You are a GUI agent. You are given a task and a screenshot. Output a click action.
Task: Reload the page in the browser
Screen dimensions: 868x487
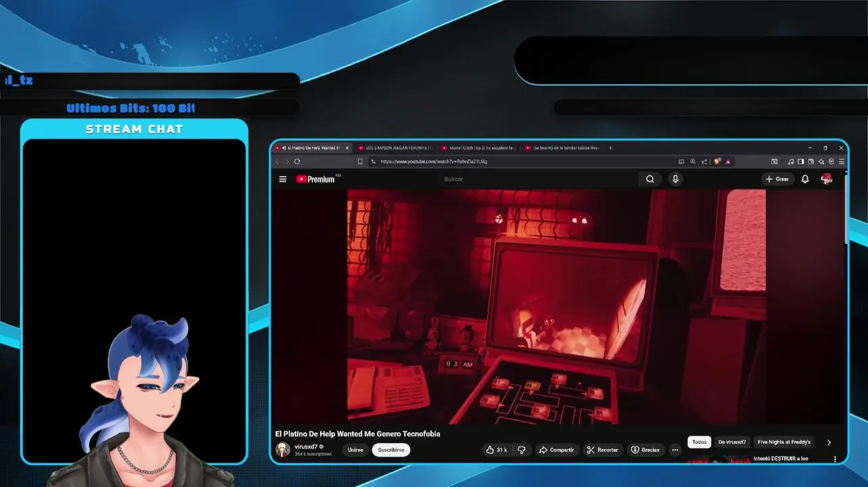pyautogui.click(x=297, y=162)
